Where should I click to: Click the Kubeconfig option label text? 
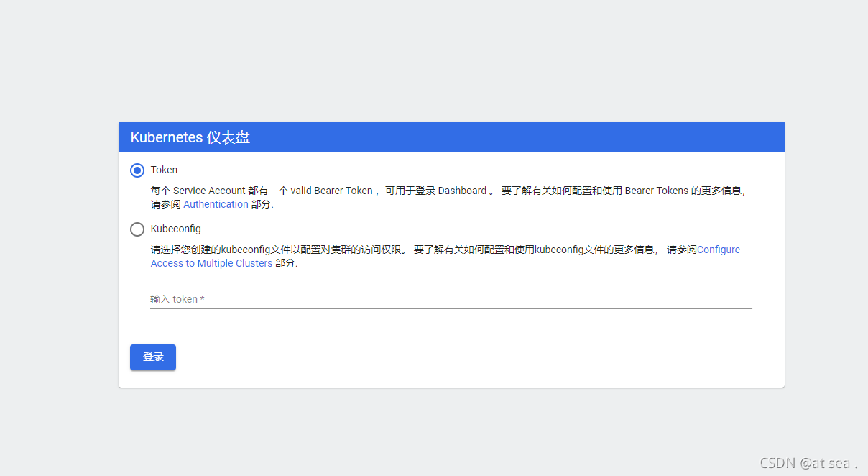coord(176,229)
